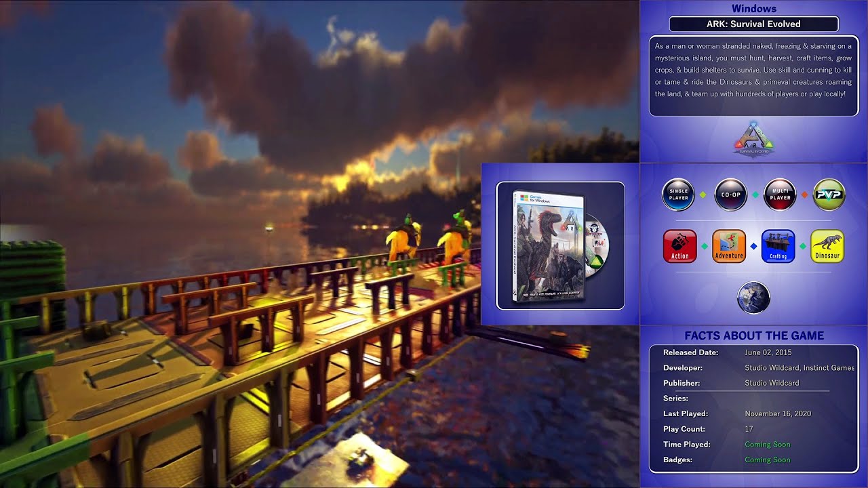
Task: Click the Badges label
Action: (677, 460)
